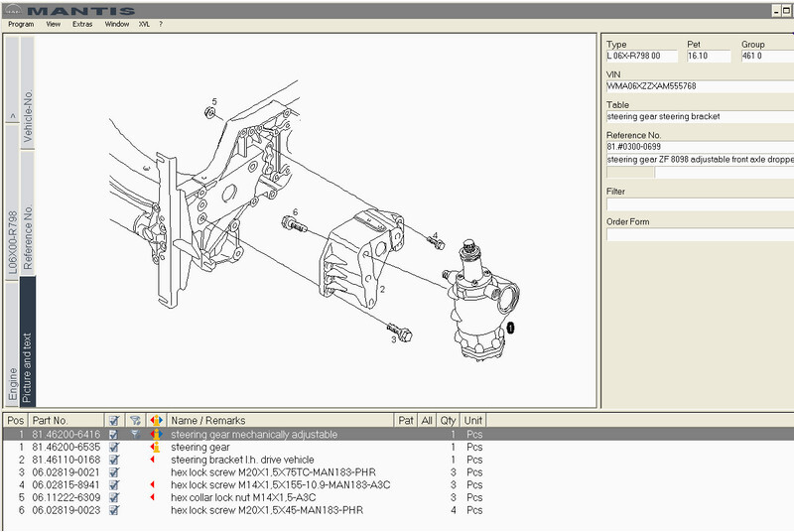Click the checkmark icon in the column header
The image size is (794, 532).
coord(114,421)
